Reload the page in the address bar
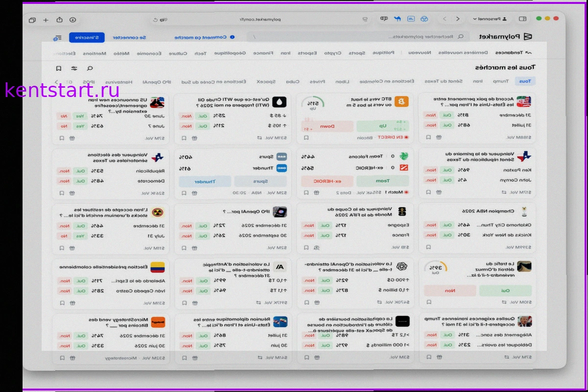588x392 pixels. (x=156, y=20)
